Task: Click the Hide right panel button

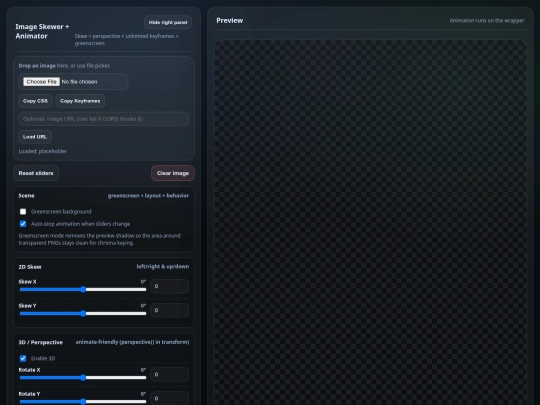Action: [x=168, y=22]
